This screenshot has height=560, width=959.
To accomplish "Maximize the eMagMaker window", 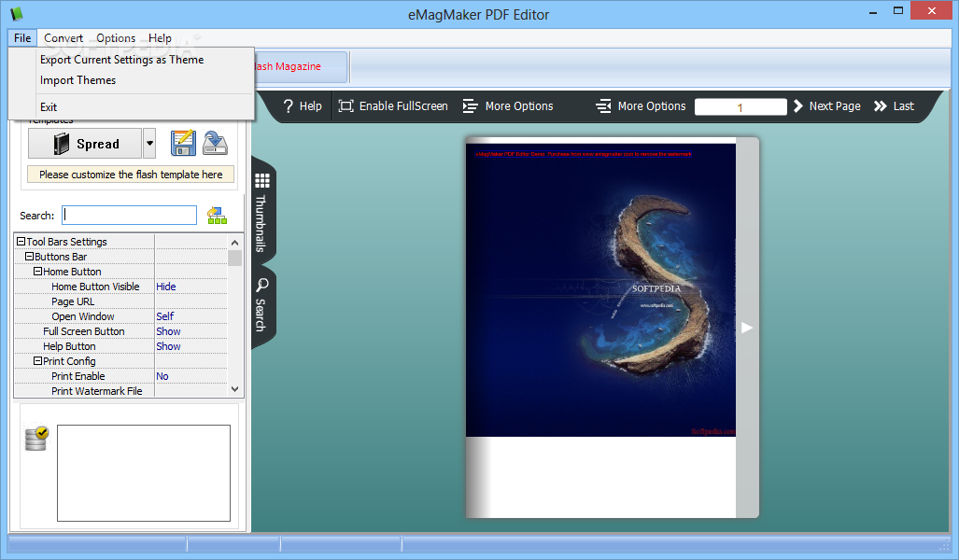I will coord(898,11).
